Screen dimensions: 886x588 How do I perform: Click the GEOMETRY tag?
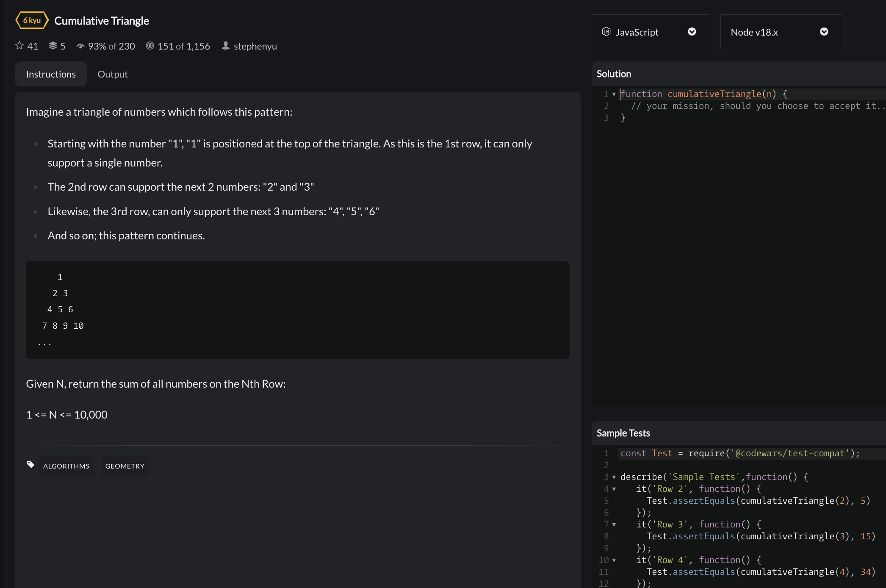tap(125, 466)
